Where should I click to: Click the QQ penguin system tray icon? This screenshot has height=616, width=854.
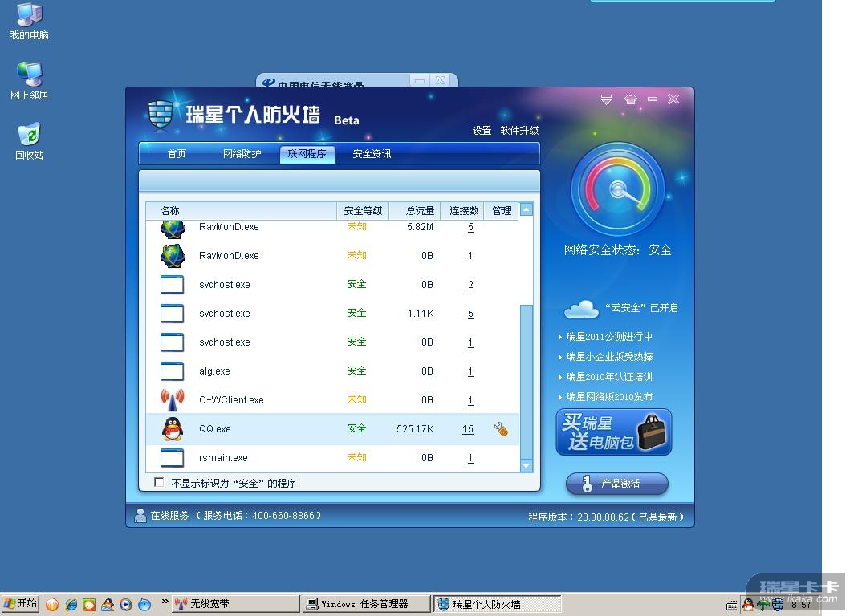click(748, 605)
